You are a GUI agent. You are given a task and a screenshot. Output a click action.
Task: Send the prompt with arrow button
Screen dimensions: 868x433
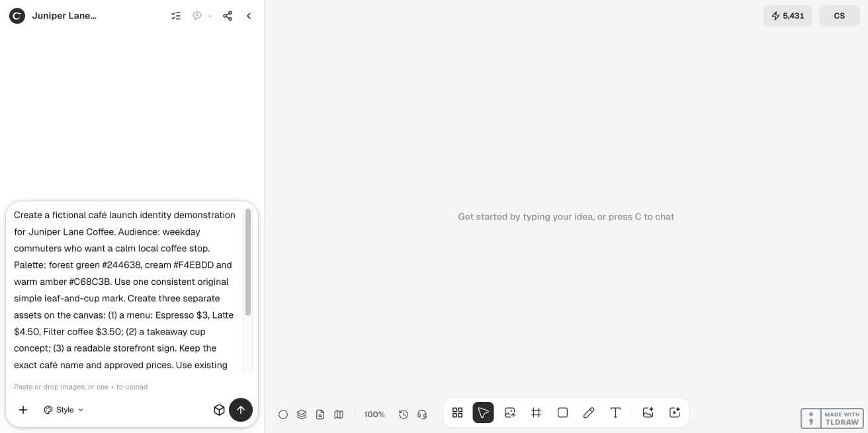click(241, 410)
